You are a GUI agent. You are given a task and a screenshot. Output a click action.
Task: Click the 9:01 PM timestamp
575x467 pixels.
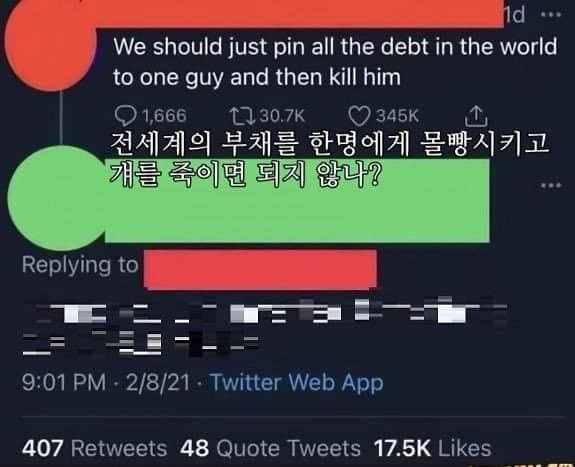click(x=64, y=382)
